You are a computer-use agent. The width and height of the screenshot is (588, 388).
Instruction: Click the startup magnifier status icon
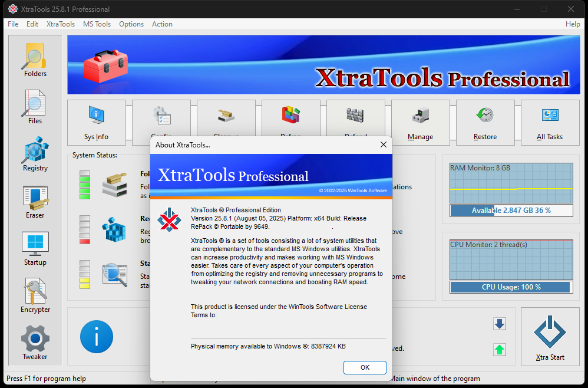click(115, 275)
